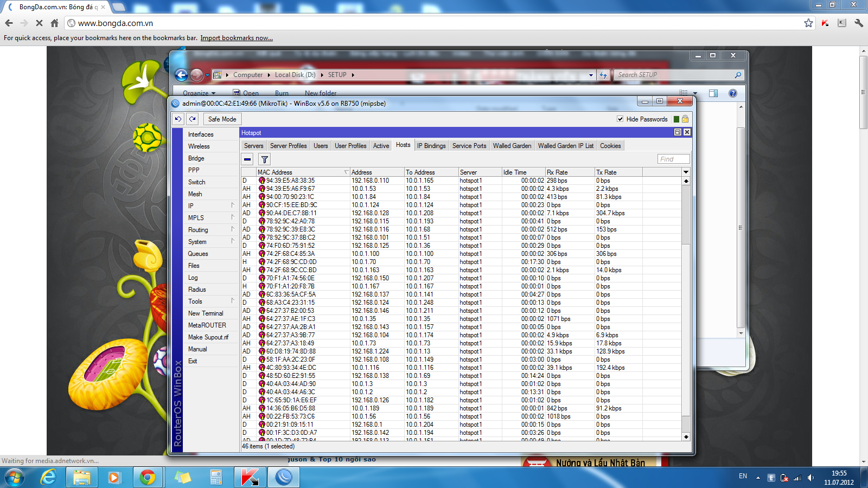Select host row 94:39:E5:A8:38:35
The width and height of the screenshot is (868, 488).
(461, 181)
